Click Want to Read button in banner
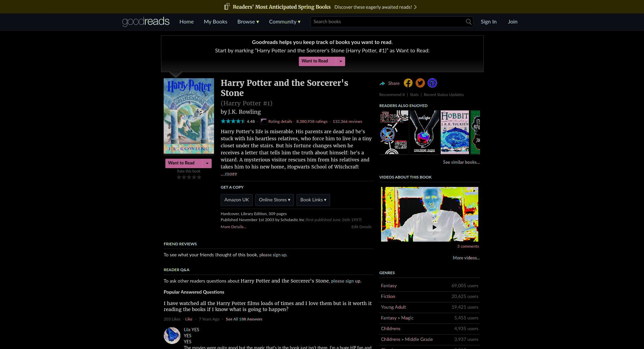 (x=317, y=61)
